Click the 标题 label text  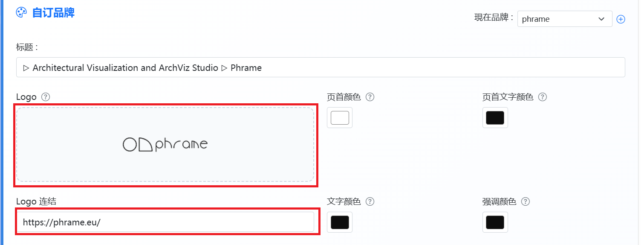(x=27, y=47)
